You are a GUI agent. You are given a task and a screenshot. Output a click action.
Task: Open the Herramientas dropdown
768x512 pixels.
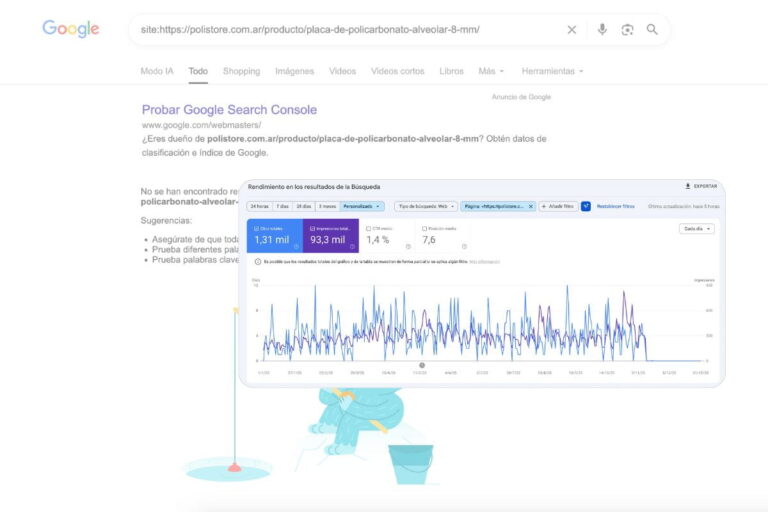coord(552,71)
